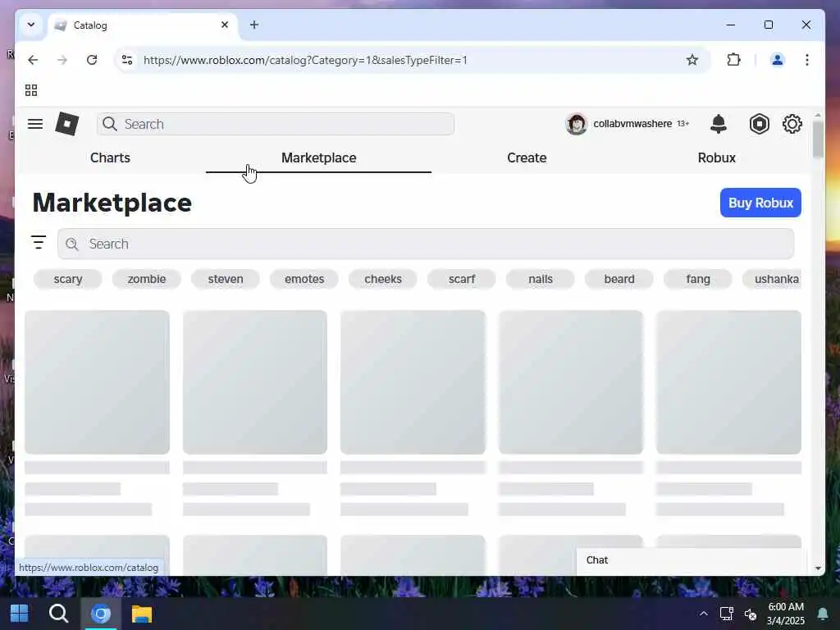The height and width of the screenshot is (630, 840).
Task: Close the Catalog tab
Action: [225, 25]
